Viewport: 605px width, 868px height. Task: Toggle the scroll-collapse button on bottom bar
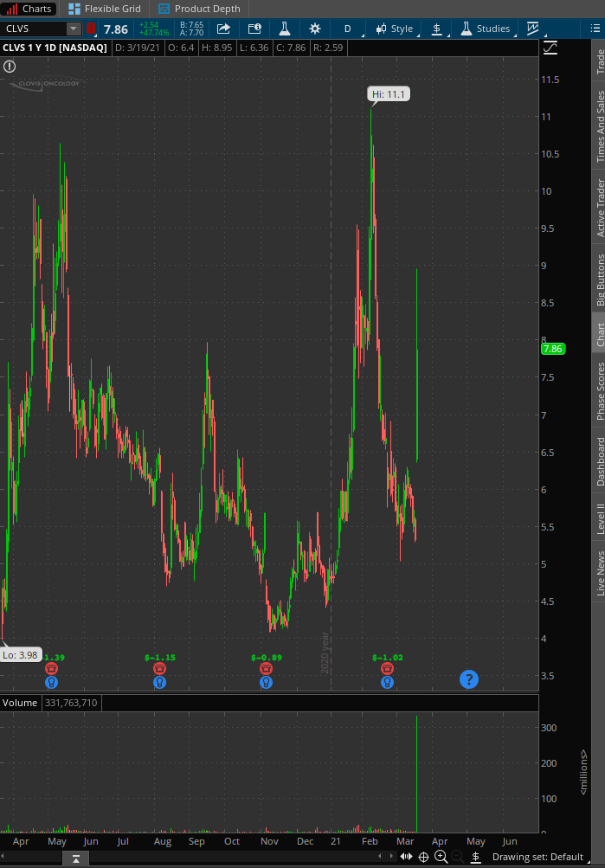(76, 858)
